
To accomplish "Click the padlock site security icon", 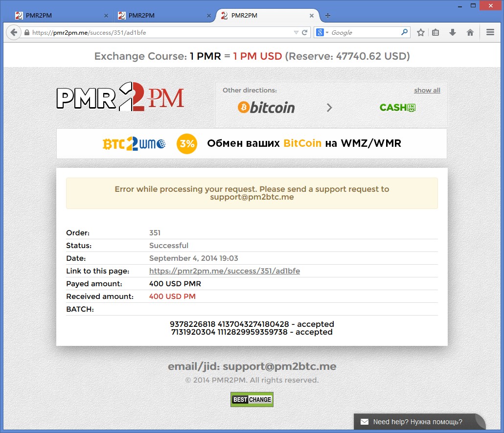I will (27, 32).
